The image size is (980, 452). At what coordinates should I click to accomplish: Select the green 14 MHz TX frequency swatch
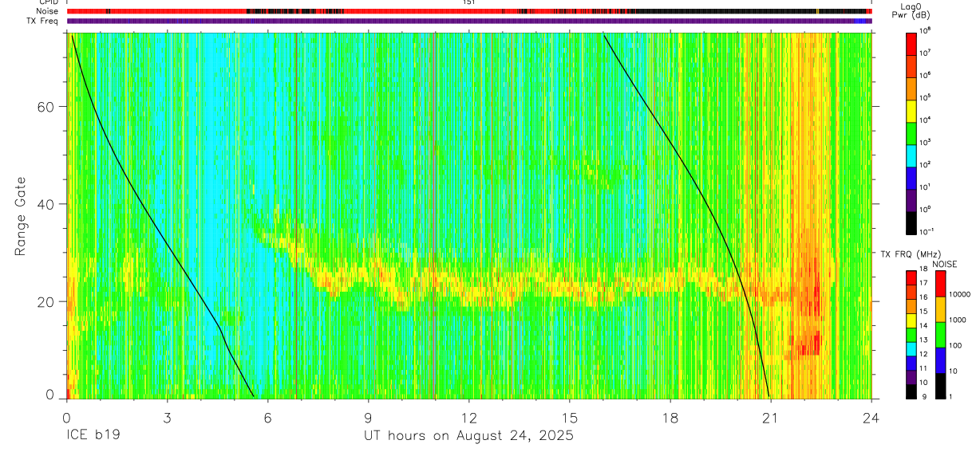[911, 335]
